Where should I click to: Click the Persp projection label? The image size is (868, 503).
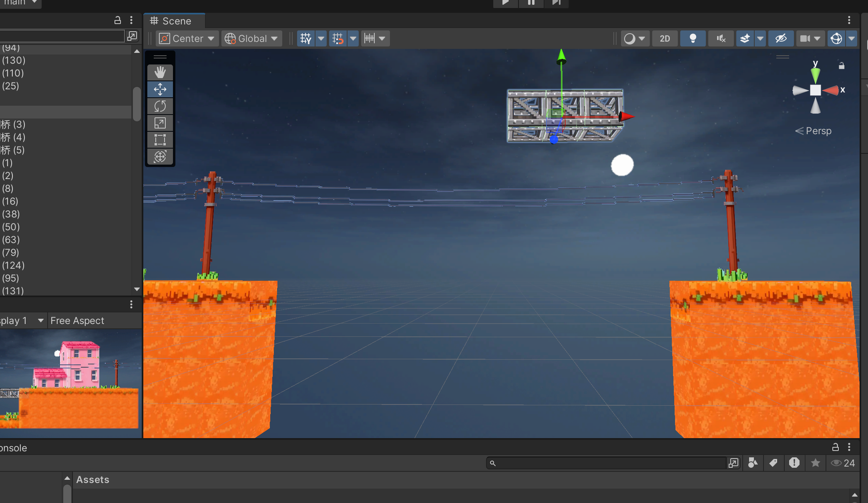[818, 131]
